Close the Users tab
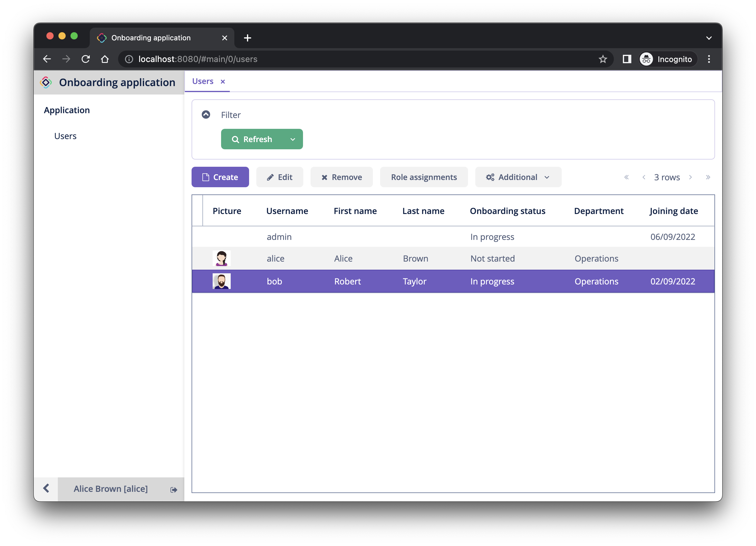 [x=223, y=81]
